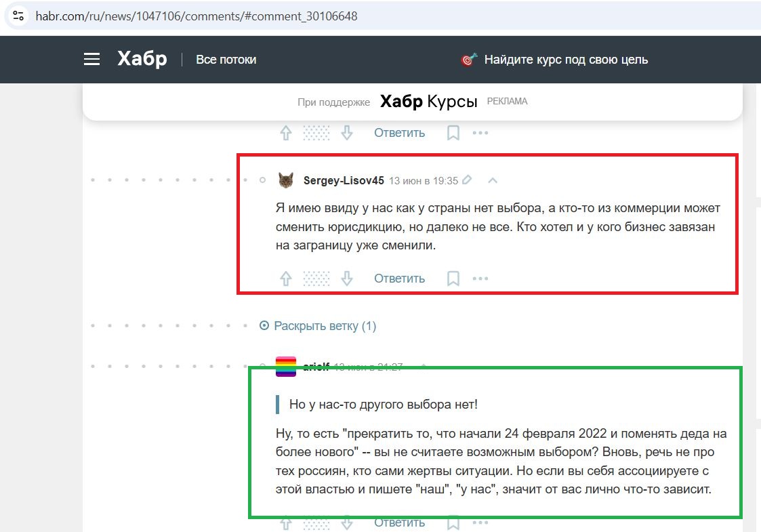761x532 pixels.
Task: Bookmark the comment above Sergey-Lisov45's
Action: [x=453, y=133]
